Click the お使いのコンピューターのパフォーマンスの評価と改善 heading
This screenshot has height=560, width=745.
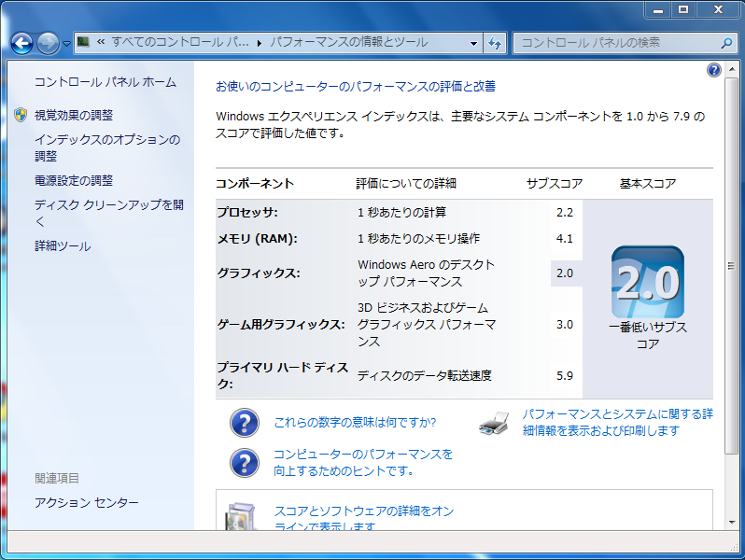[x=356, y=87]
